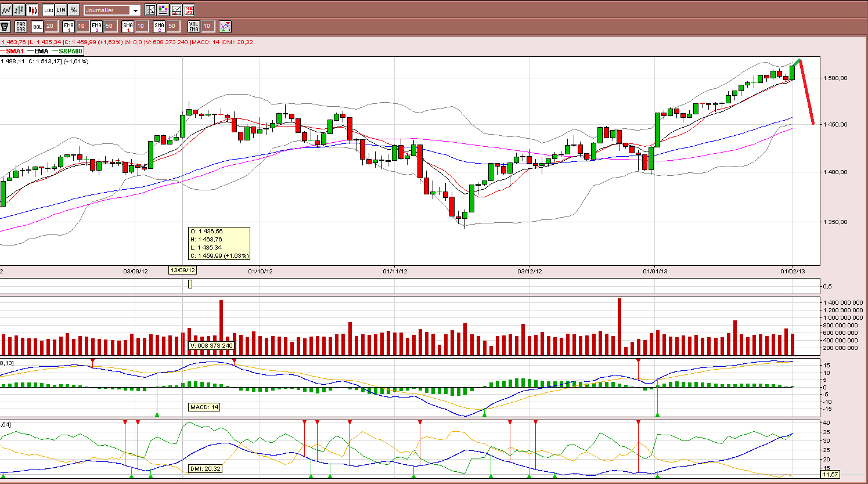868x484 pixels.
Task: Toggle the SMA 1 moving average button
Action: tap(128, 26)
